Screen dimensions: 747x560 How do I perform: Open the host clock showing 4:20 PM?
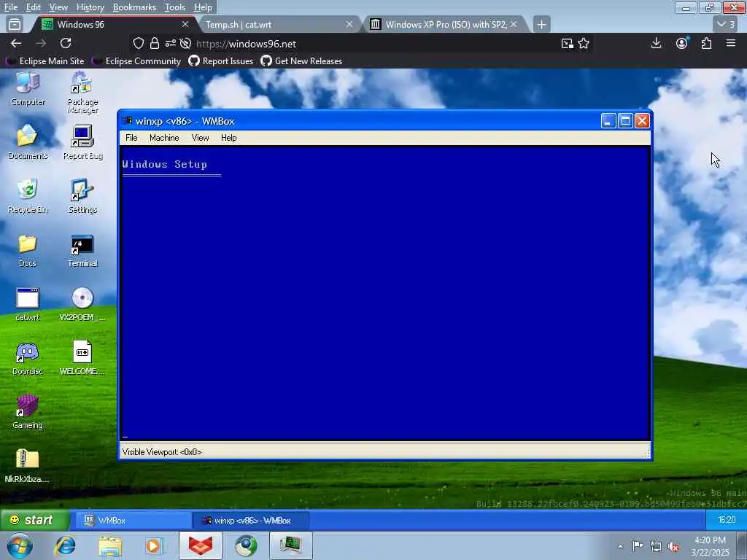[x=711, y=546]
